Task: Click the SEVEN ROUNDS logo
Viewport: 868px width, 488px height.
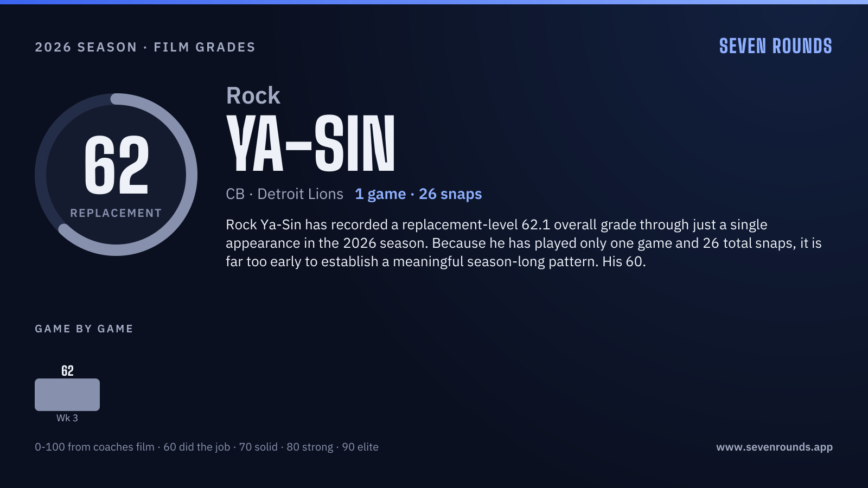Action: 775,46
